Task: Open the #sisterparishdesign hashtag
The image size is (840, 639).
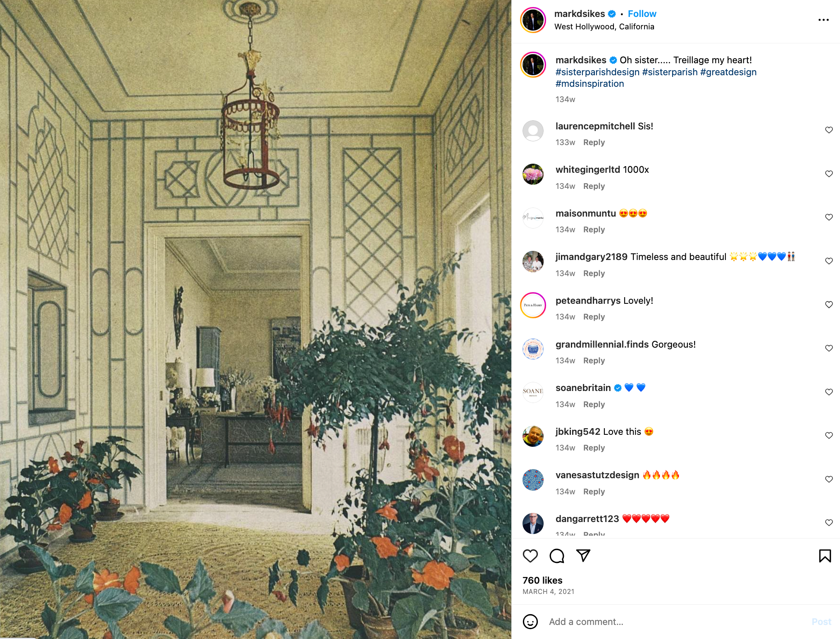Action: 597,72
